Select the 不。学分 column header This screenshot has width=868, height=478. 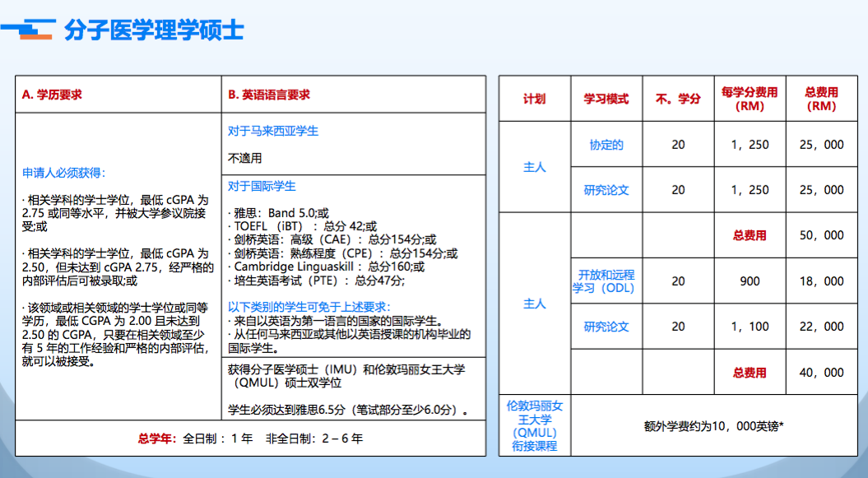tap(678, 99)
